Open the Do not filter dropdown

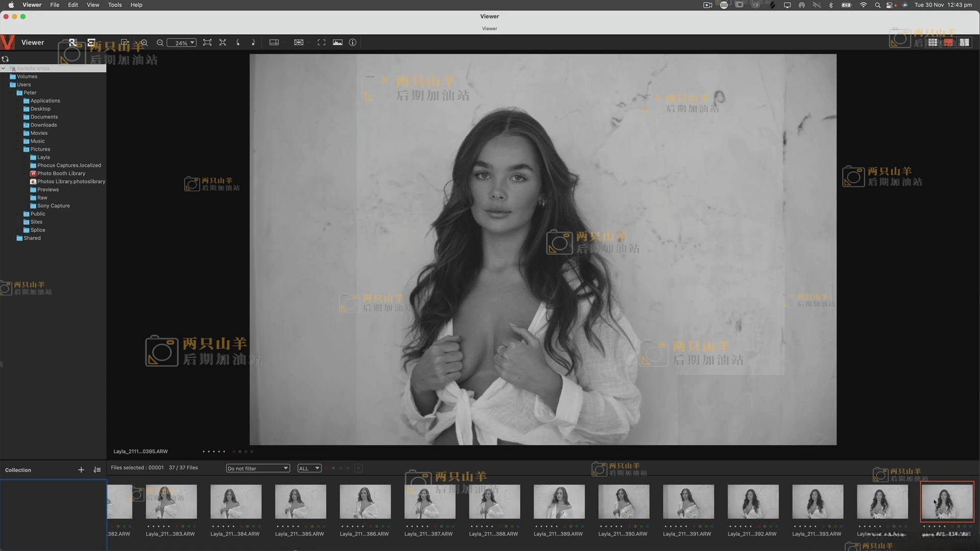click(258, 468)
